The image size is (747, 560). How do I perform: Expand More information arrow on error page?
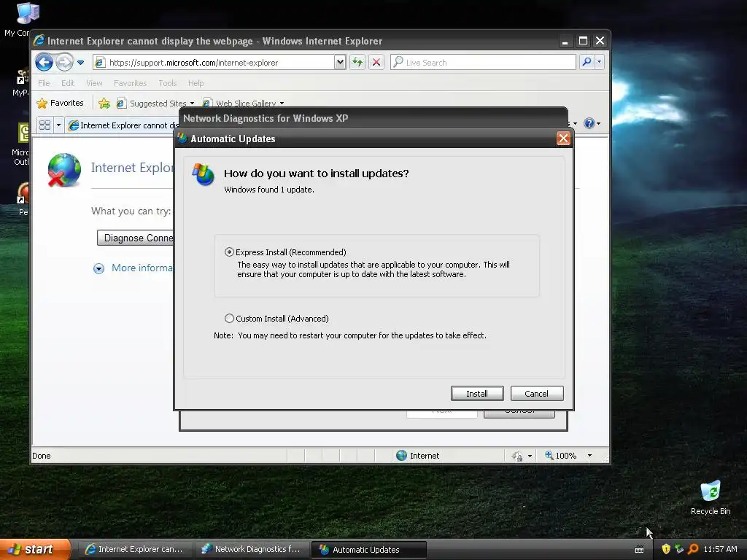(98, 268)
